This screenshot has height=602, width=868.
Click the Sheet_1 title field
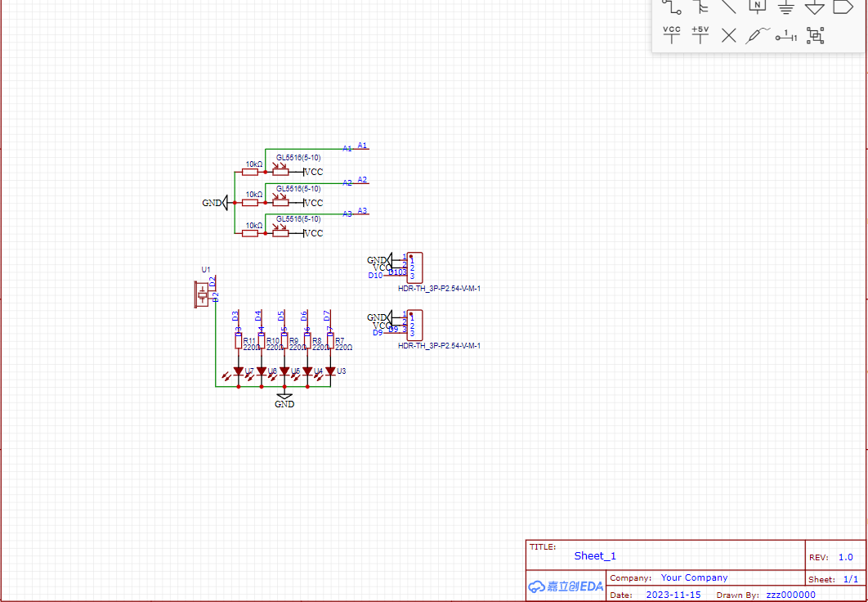coord(595,556)
